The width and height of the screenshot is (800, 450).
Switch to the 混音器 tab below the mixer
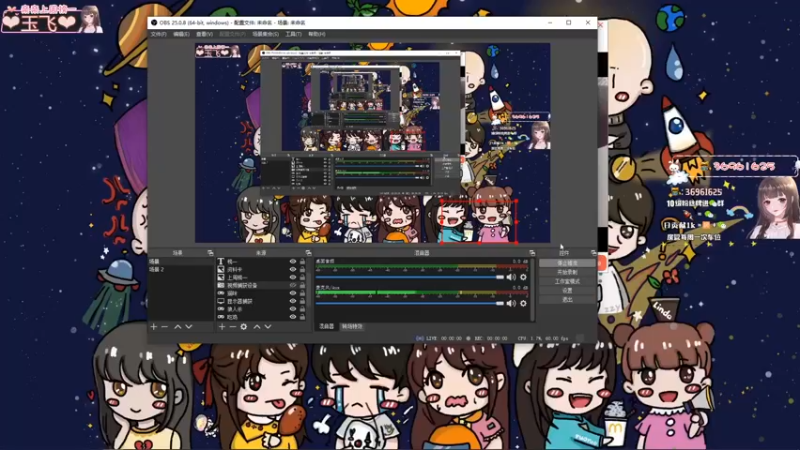point(327,327)
